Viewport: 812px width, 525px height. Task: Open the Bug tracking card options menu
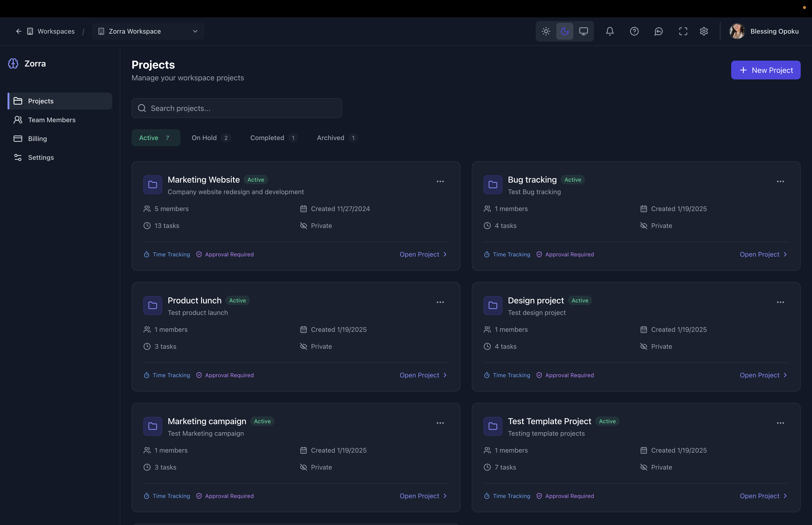coord(780,181)
